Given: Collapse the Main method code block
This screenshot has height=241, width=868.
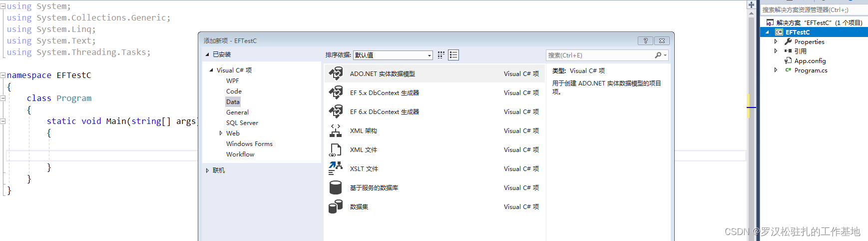Looking at the screenshot, I should coord(3,121).
